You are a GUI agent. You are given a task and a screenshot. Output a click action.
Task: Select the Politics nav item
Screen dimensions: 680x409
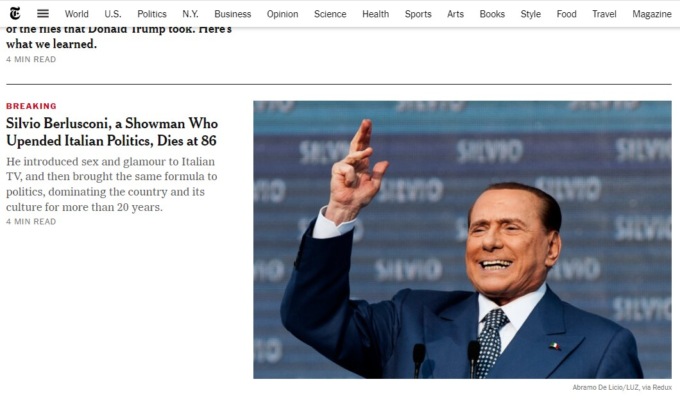click(152, 14)
